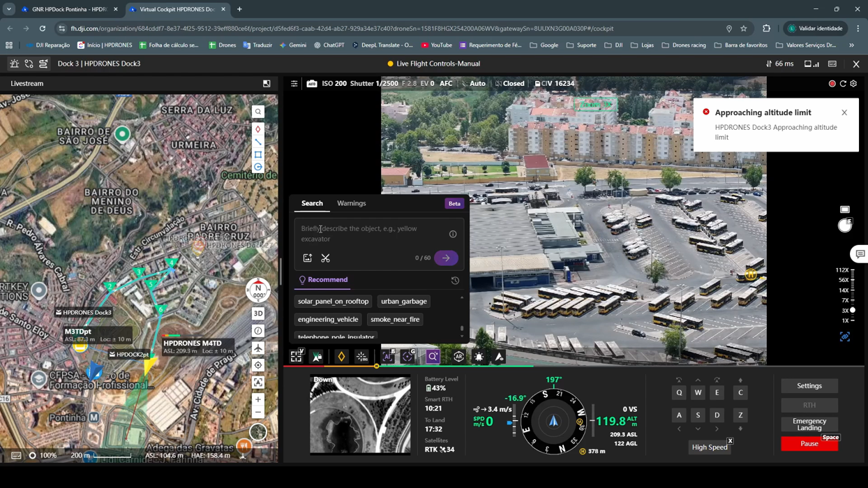
Task: Set zoom slider to 14X
Action: [852, 290]
